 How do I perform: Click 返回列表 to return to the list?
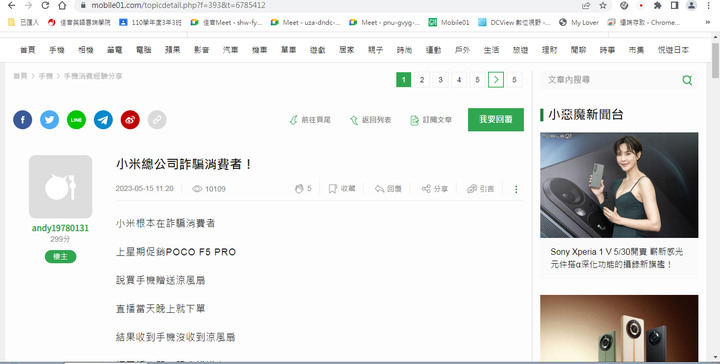tap(370, 120)
